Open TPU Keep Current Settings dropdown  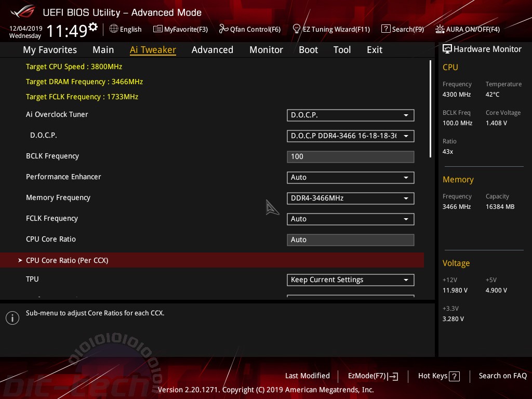point(351,280)
